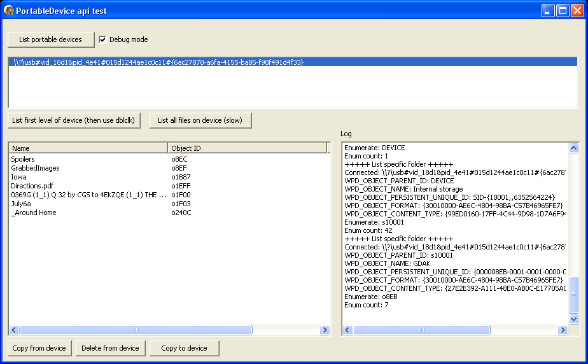Minimize the PortableDevice api test window
This screenshot has width=588, height=364.
(x=548, y=11)
